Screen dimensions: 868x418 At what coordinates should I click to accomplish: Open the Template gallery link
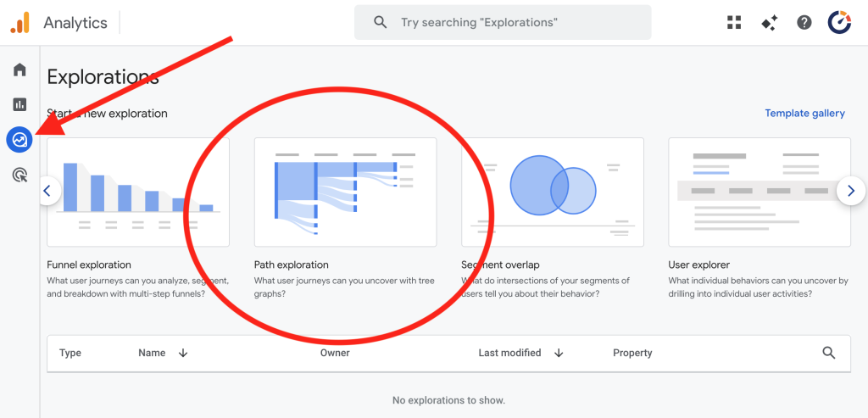coord(805,114)
